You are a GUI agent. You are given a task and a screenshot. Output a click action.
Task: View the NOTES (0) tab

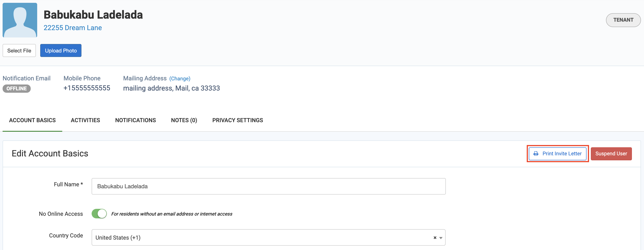click(184, 120)
